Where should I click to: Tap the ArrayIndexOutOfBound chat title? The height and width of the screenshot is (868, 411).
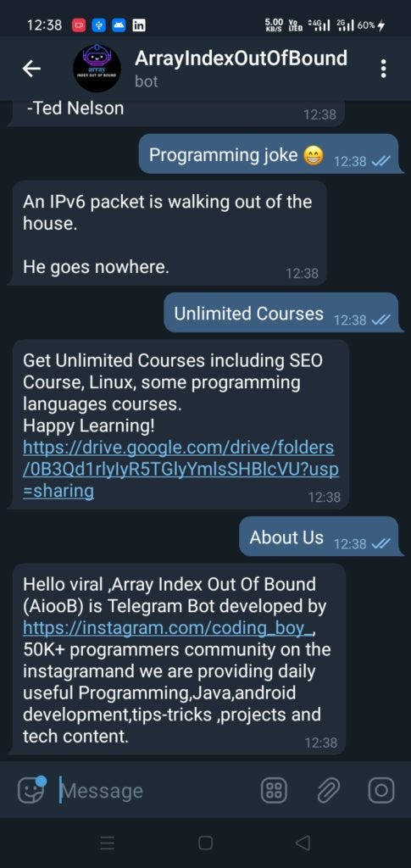[x=242, y=58]
